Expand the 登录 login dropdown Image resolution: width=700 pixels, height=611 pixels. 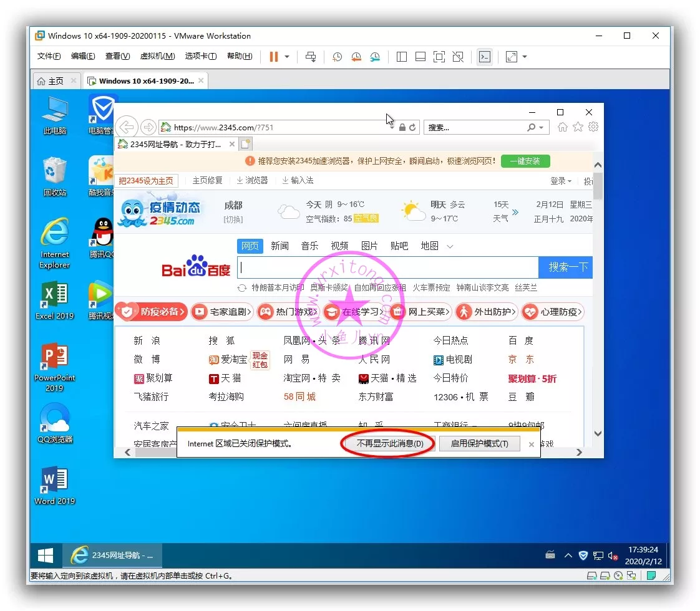(x=561, y=181)
